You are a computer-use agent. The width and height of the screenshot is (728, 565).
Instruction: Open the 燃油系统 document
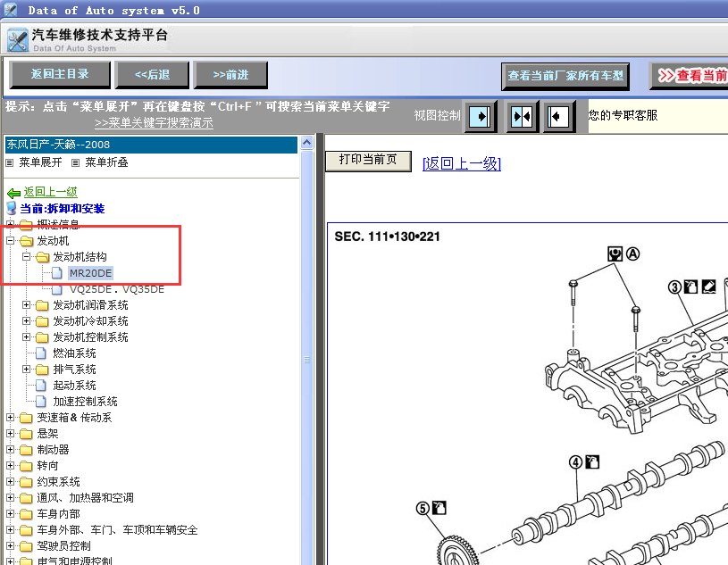click(x=74, y=353)
